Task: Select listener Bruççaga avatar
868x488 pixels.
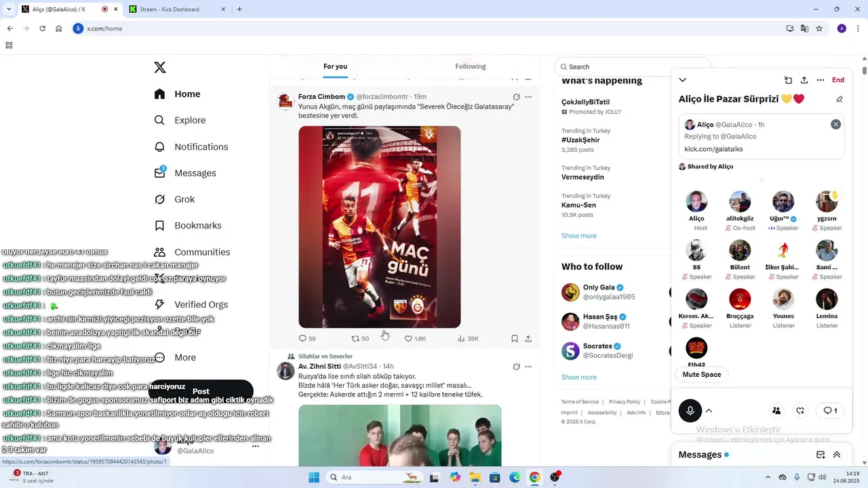Action: click(x=740, y=300)
